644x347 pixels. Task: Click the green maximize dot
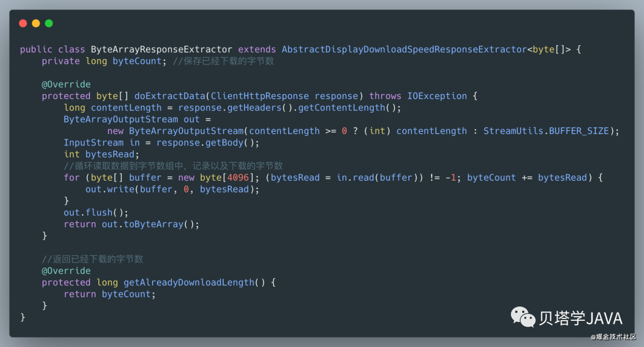pyautogui.click(x=49, y=23)
